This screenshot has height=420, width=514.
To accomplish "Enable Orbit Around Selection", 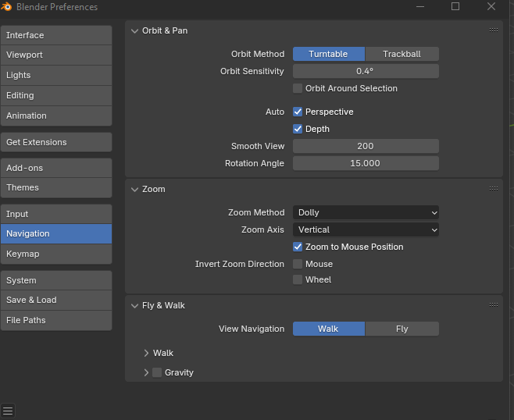I will point(298,88).
